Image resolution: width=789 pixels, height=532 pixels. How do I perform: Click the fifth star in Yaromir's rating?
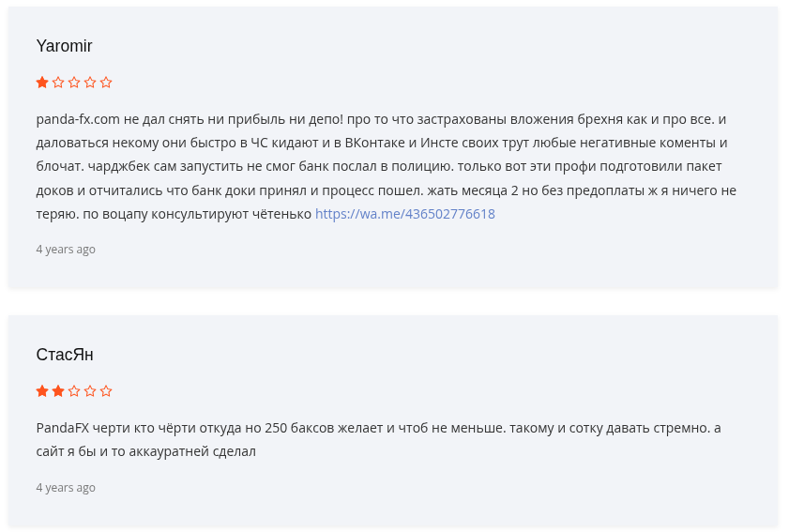point(106,83)
